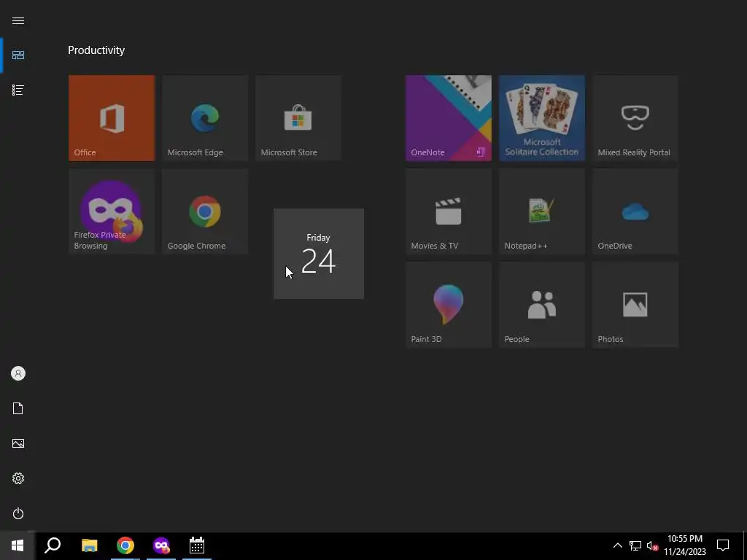747x560 pixels.
Task: Switch to All apps list view
Action: click(18, 90)
